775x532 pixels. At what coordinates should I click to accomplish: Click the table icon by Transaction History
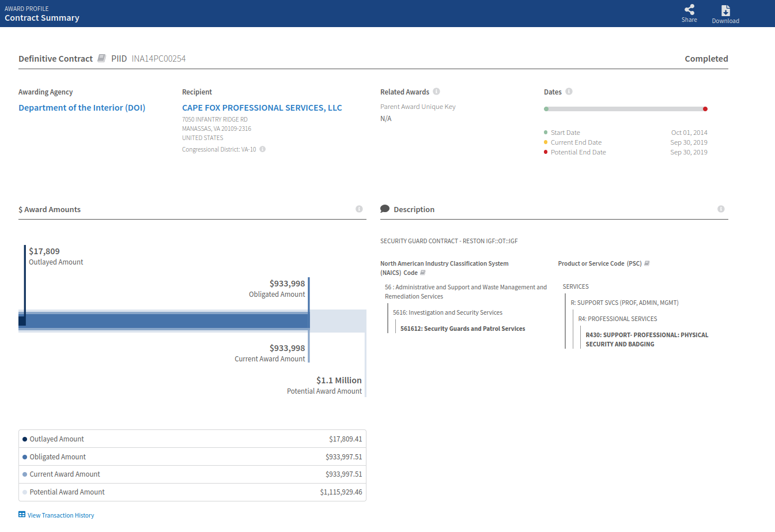[x=22, y=515]
